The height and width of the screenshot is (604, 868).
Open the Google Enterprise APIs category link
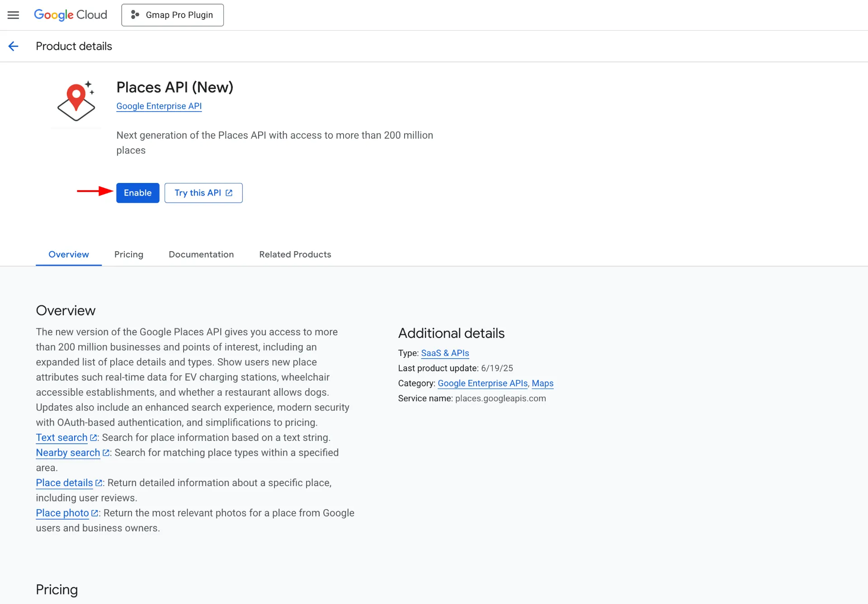point(483,384)
